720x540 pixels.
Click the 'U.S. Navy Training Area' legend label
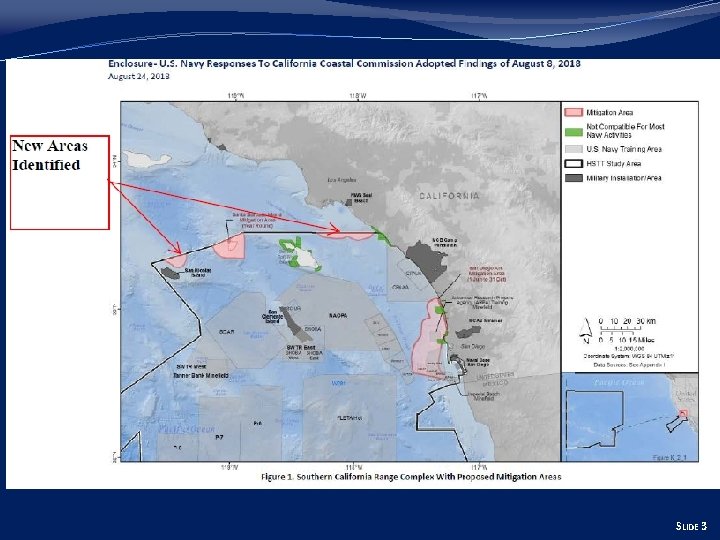(624, 149)
